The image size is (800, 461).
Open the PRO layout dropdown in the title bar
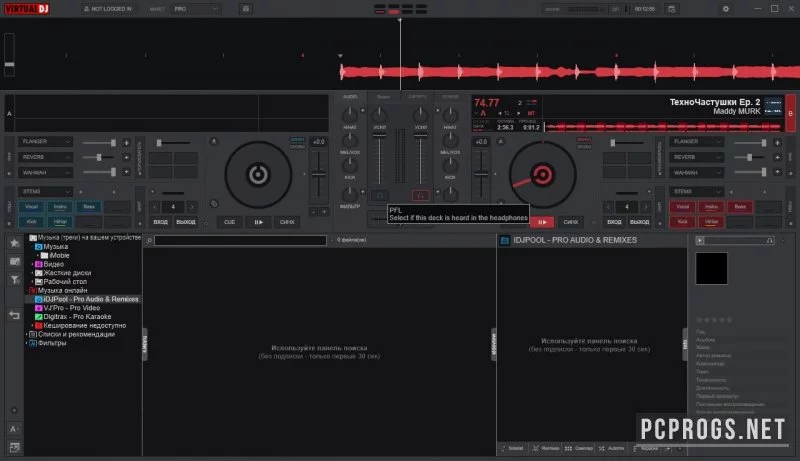pos(196,9)
